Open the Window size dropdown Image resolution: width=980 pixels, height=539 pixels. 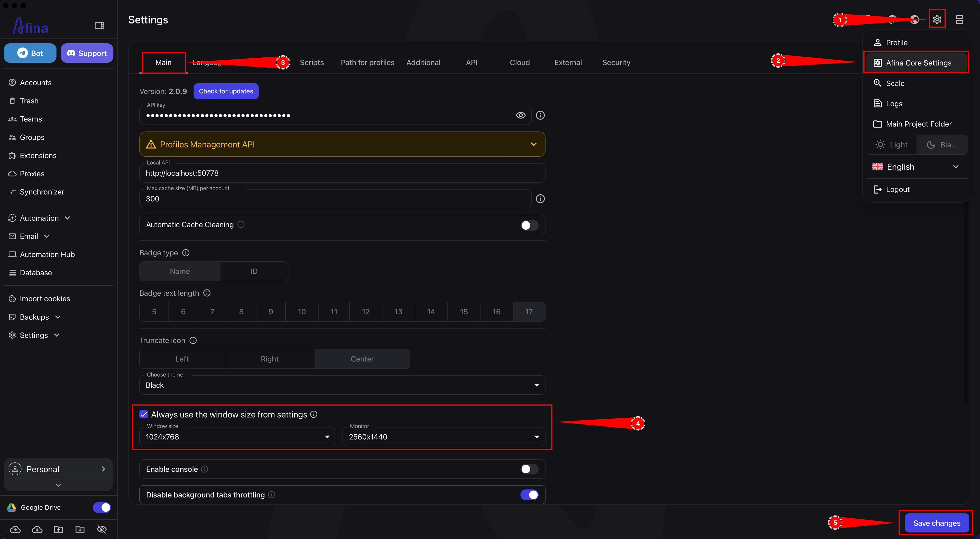pos(238,437)
